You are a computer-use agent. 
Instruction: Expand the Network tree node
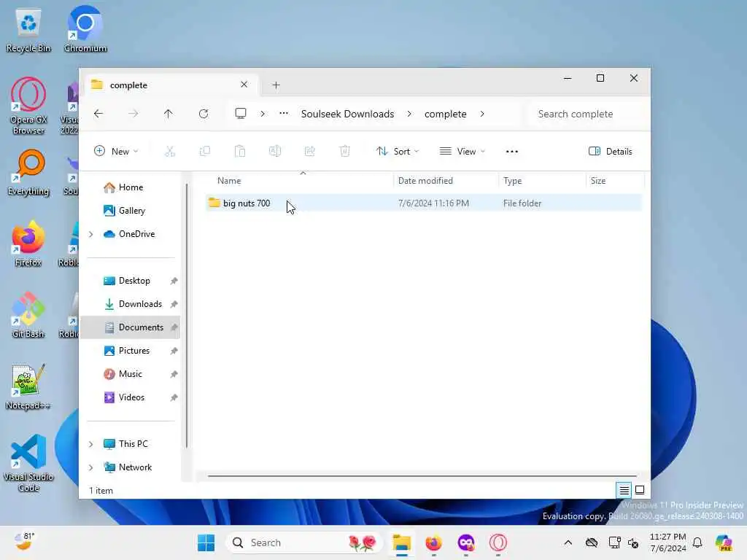point(90,467)
